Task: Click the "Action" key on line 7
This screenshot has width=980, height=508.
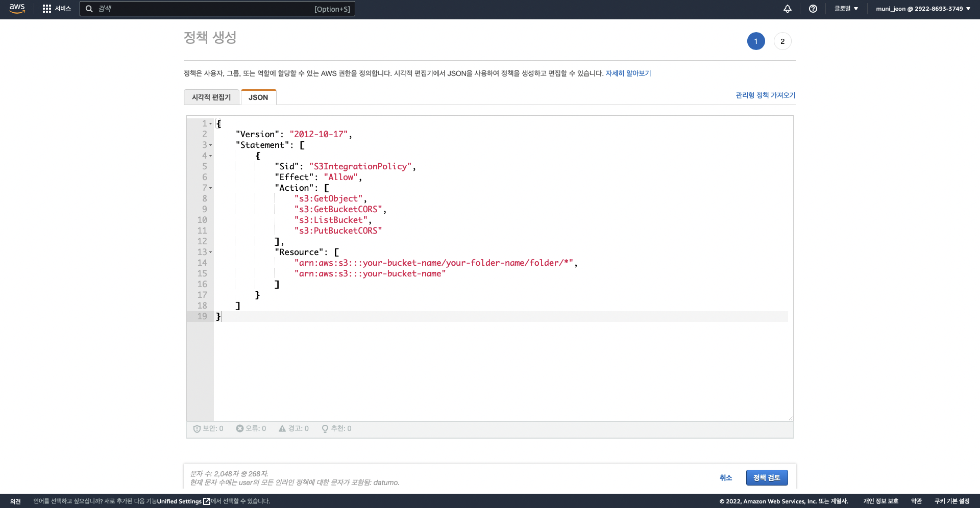Action: point(294,188)
